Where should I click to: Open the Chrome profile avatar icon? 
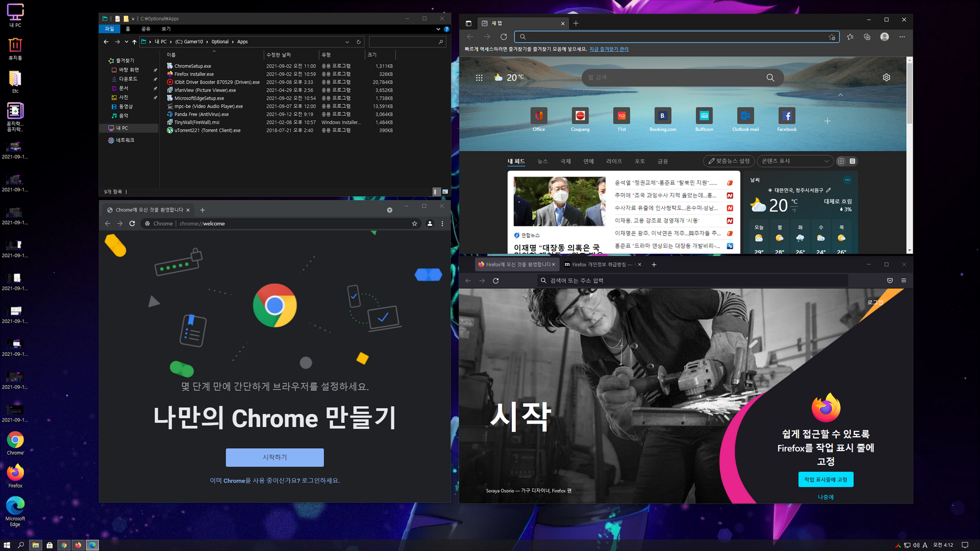[x=430, y=224]
